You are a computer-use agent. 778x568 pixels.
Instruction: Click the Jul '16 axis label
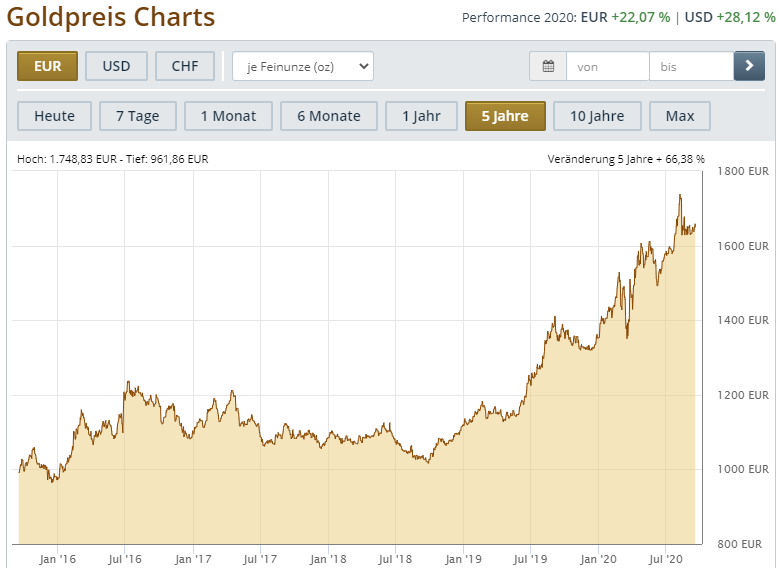125,559
